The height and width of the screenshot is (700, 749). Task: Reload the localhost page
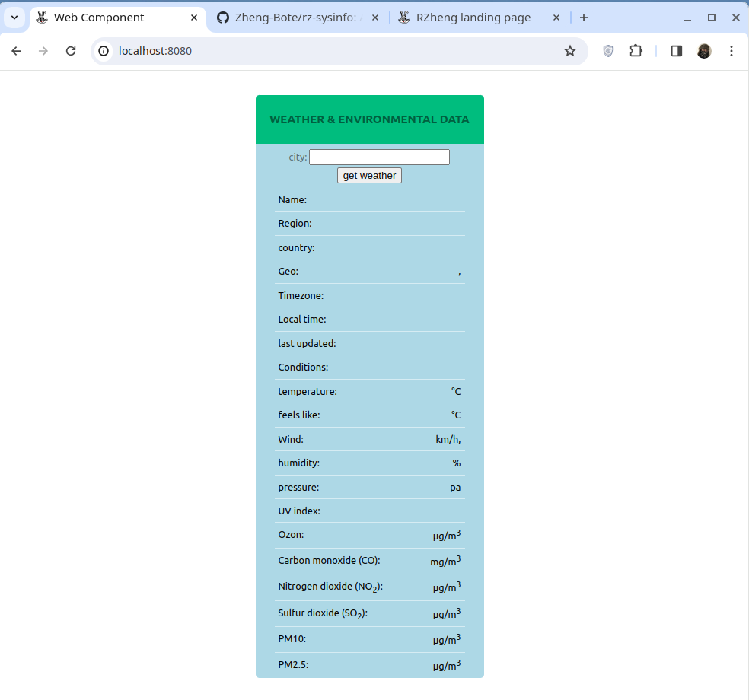point(71,51)
